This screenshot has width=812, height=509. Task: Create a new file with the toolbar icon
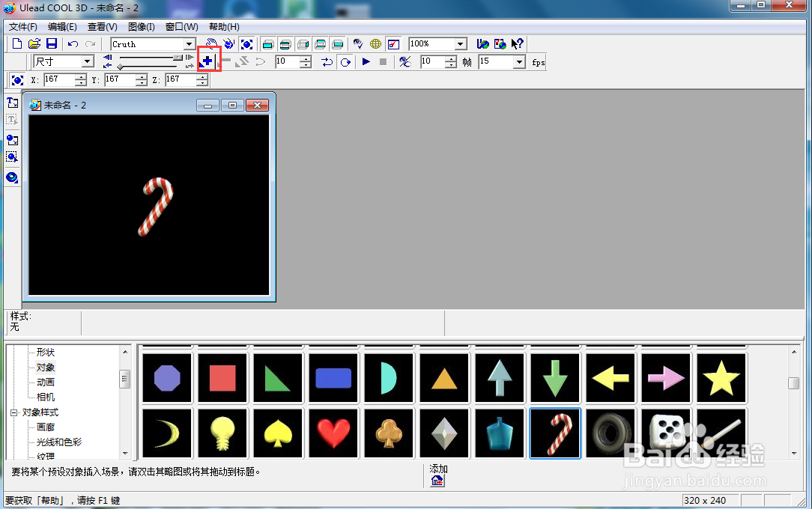tap(17, 44)
